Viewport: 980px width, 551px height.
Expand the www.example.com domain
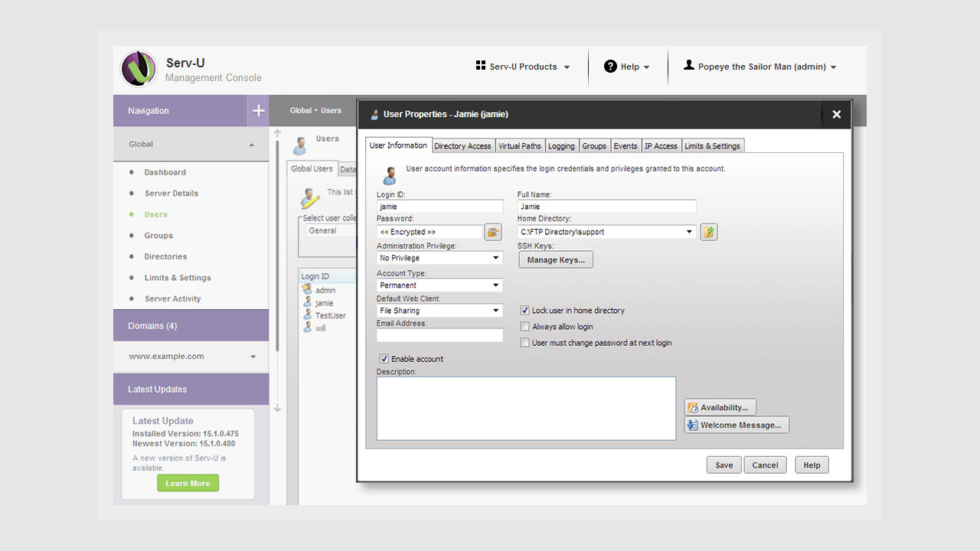(253, 357)
